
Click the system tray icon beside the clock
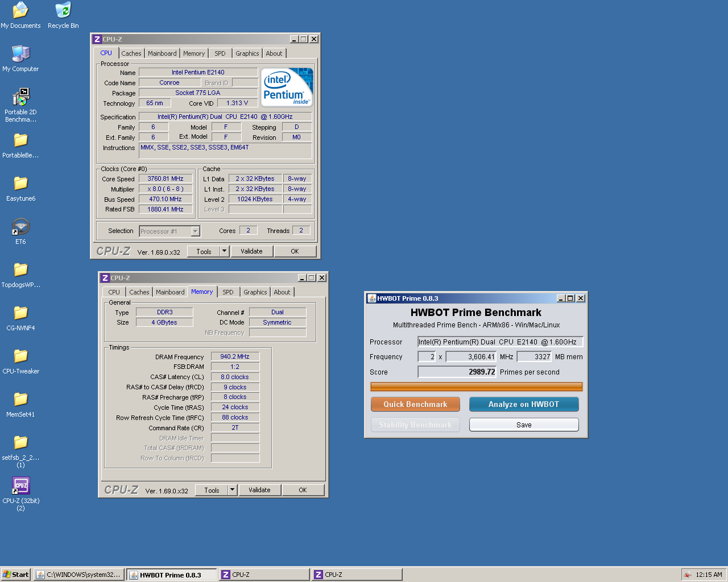click(x=688, y=575)
